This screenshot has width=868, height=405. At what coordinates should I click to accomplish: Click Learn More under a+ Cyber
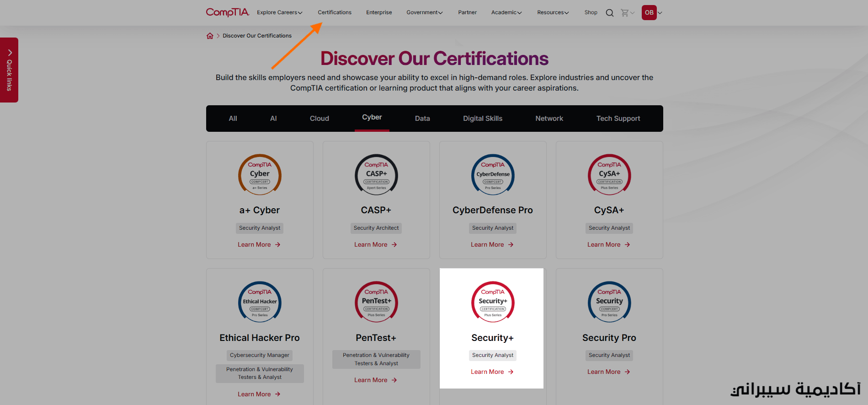point(259,245)
